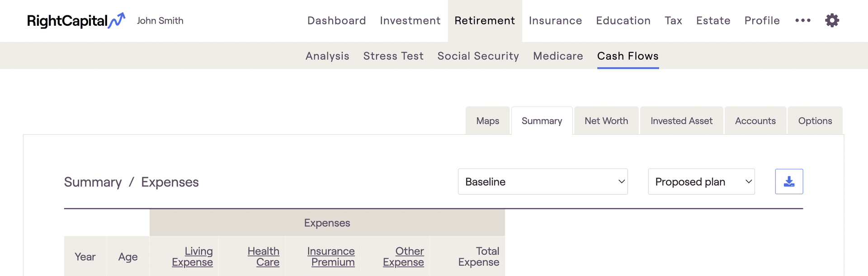Download the cash flow summary

pos(789,182)
